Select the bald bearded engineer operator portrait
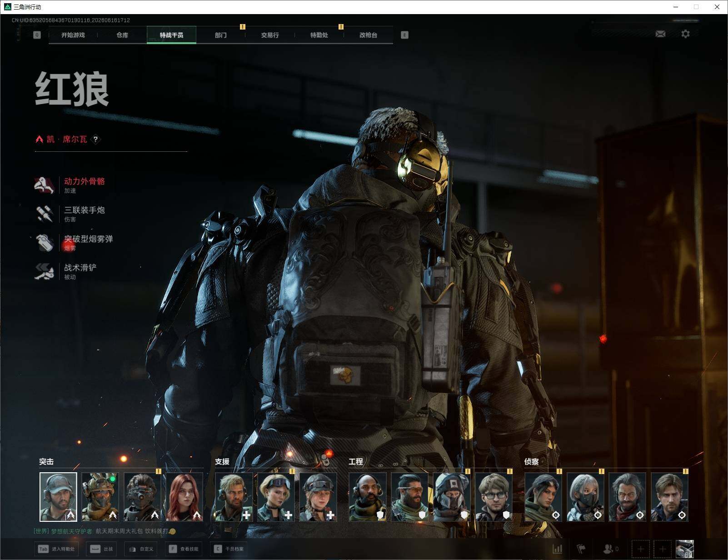 pyautogui.click(x=368, y=497)
